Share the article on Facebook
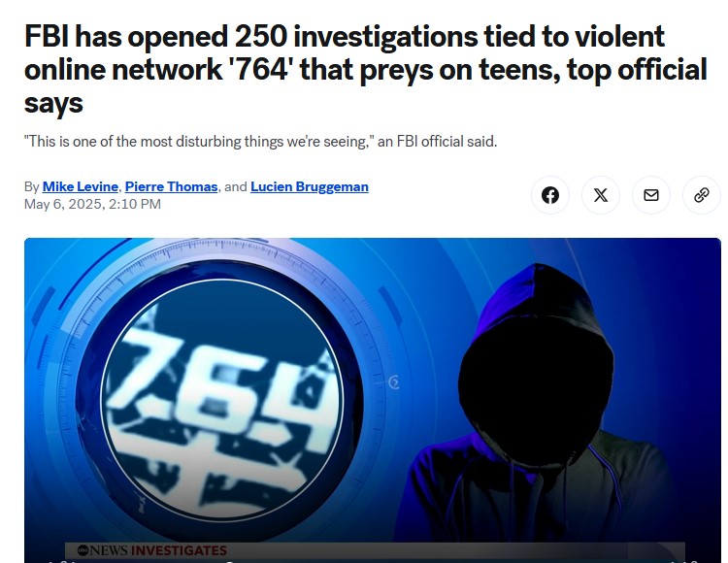Viewport: 728px width, 563px height. (x=550, y=195)
